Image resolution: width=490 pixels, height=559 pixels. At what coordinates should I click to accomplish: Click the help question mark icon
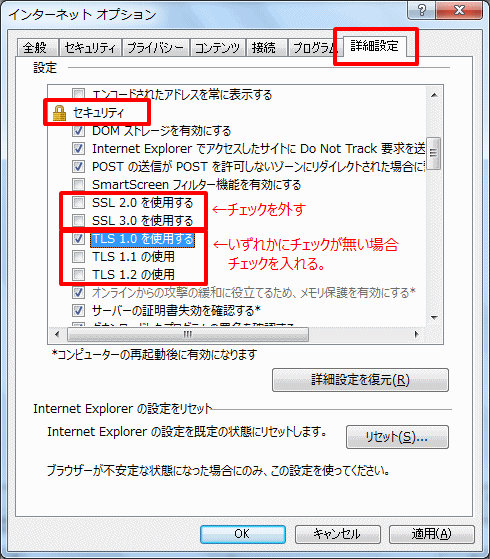point(421,10)
